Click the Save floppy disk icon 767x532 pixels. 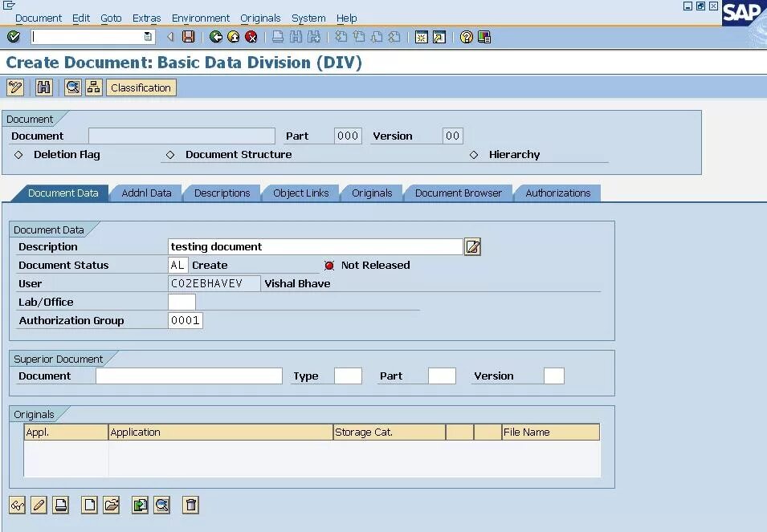click(x=188, y=37)
